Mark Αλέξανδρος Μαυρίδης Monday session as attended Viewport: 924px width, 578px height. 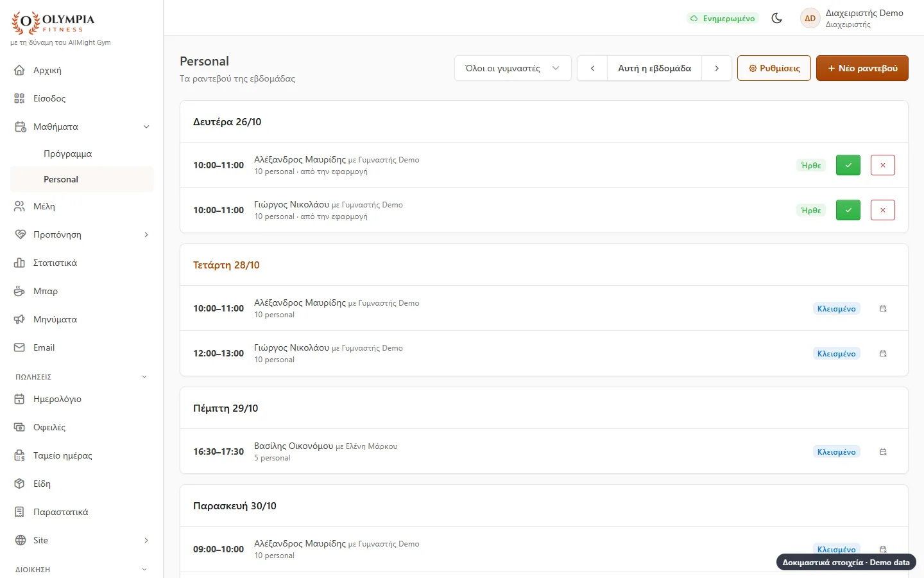tap(848, 165)
